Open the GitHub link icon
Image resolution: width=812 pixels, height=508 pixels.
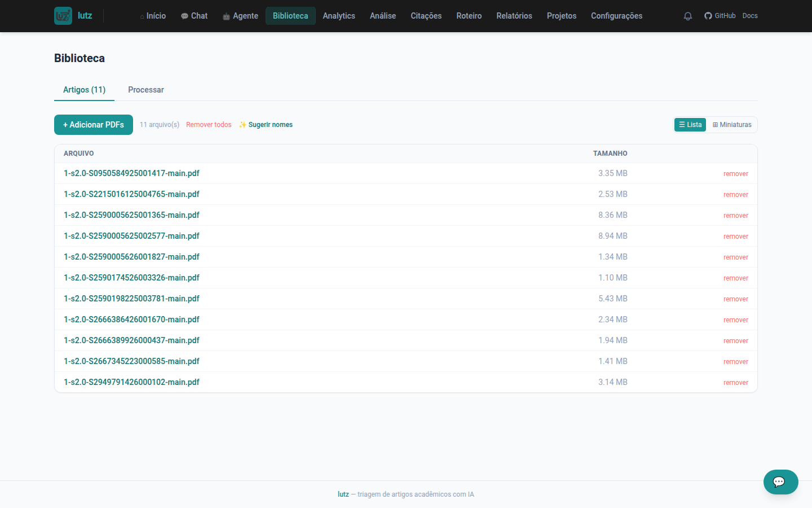pos(708,16)
